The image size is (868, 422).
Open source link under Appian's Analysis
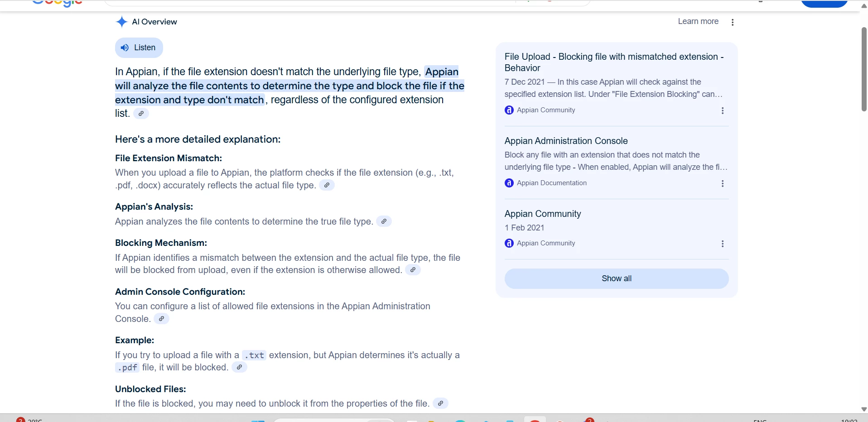pos(384,221)
